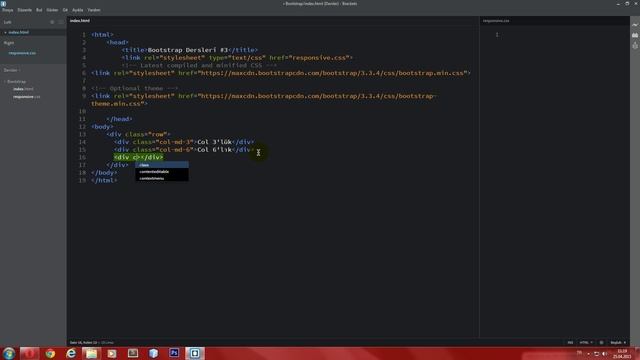Select the responsive.css pane header
Image resolution: width=640 pixels, height=360 pixels.
point(496,21)
